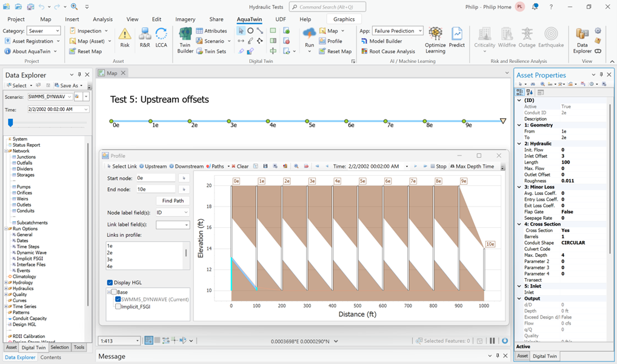Uncheck SWMM5_DYNWAVE (Current) checkbox
Image resolution: width=617 pixels, height=364 pixels.
(118, 299)
